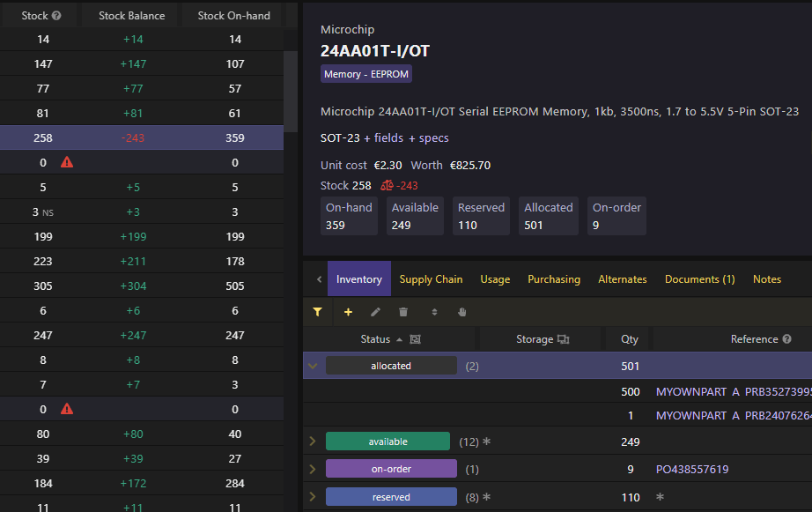
Task: Sort by Stock On-hand column header
Action: [x=233, y=16]
